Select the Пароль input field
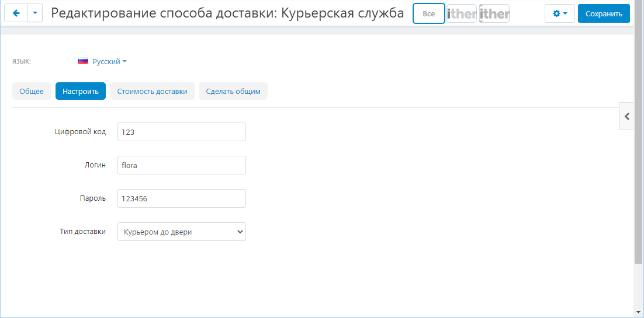Image resolution: width=644 pixels, height=318 pixels. click(182, 198)
